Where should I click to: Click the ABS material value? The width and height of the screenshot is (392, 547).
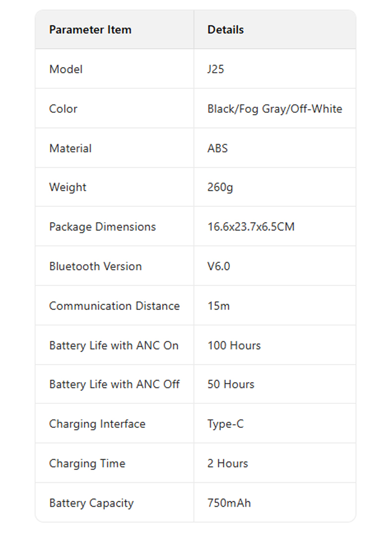coord(217,148)
